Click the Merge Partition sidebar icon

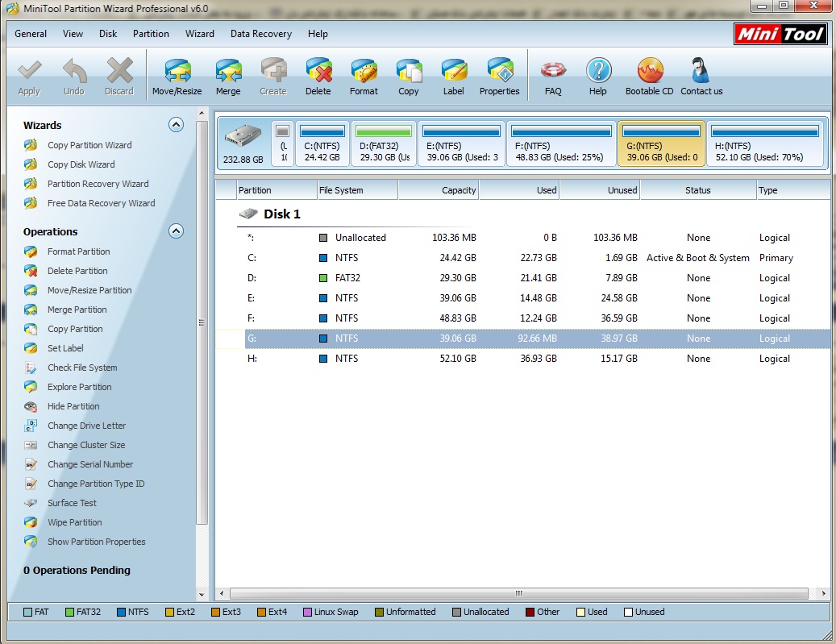click(31, 310)
